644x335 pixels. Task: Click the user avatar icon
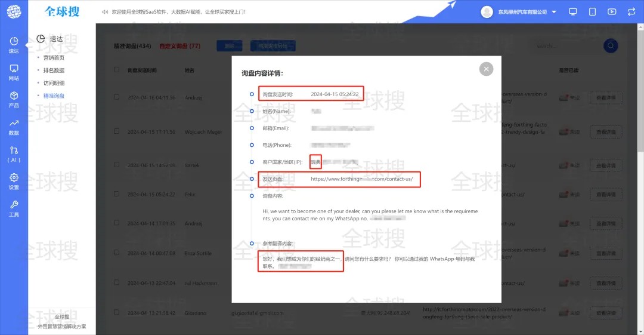[487, 12]
